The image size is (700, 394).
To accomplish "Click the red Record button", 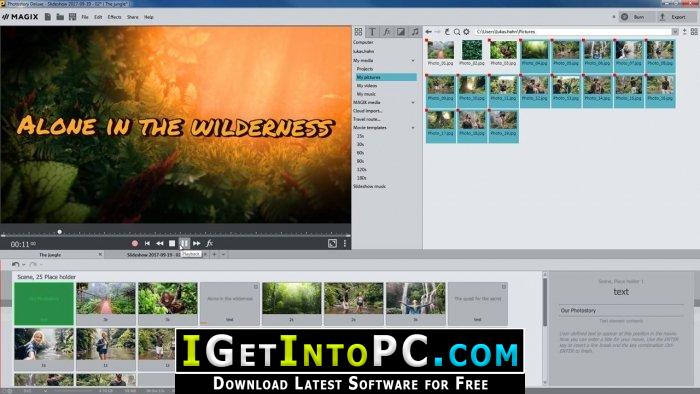I will point(135,243).
